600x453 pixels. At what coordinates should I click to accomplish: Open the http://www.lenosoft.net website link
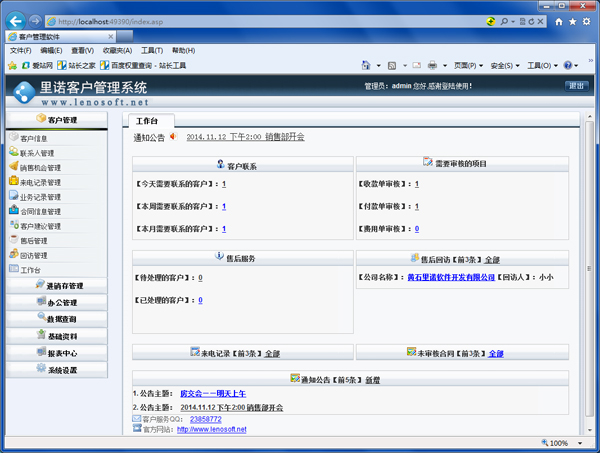212,429
